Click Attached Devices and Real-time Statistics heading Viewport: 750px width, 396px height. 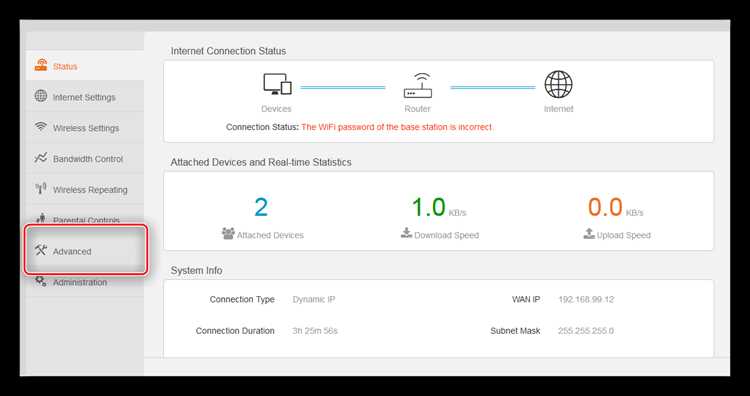(261, 162)
